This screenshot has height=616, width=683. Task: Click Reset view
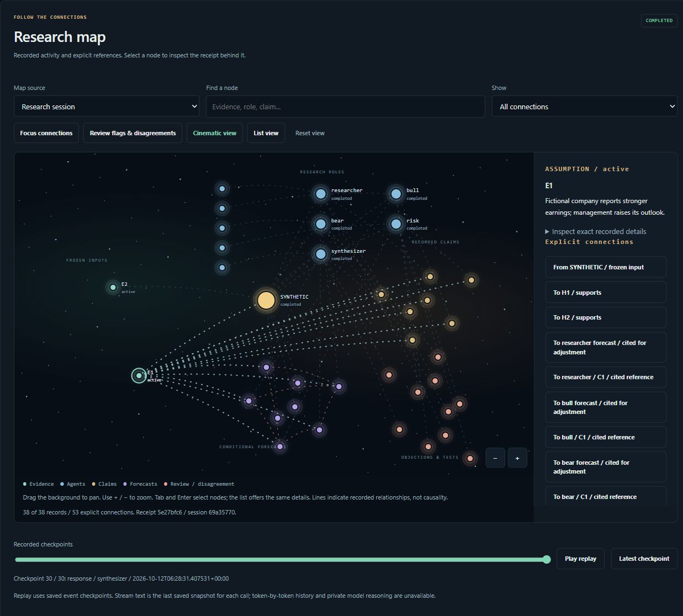[x=310, y=133]
